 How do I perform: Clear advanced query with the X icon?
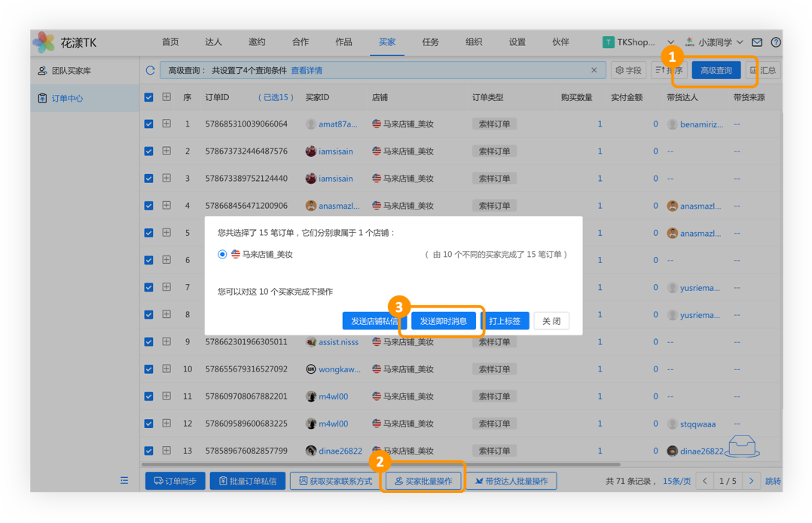coord(594,70)
